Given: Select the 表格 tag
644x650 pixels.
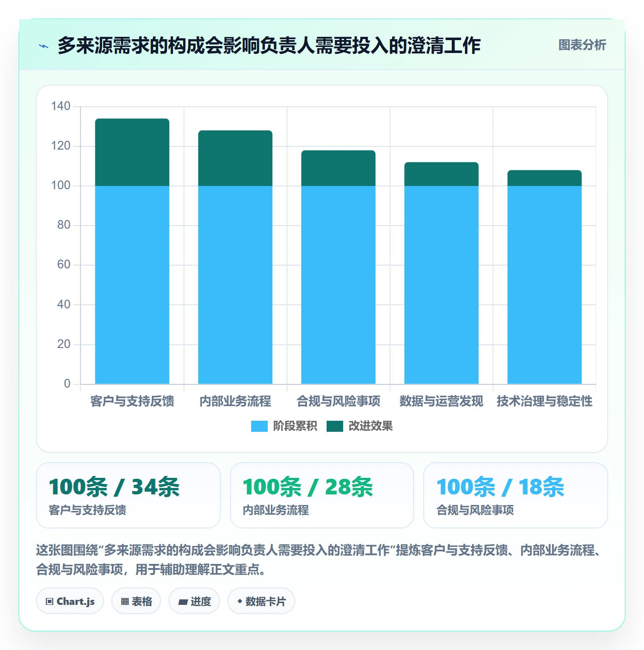Looking at the screenshot, I should point(136,601).
